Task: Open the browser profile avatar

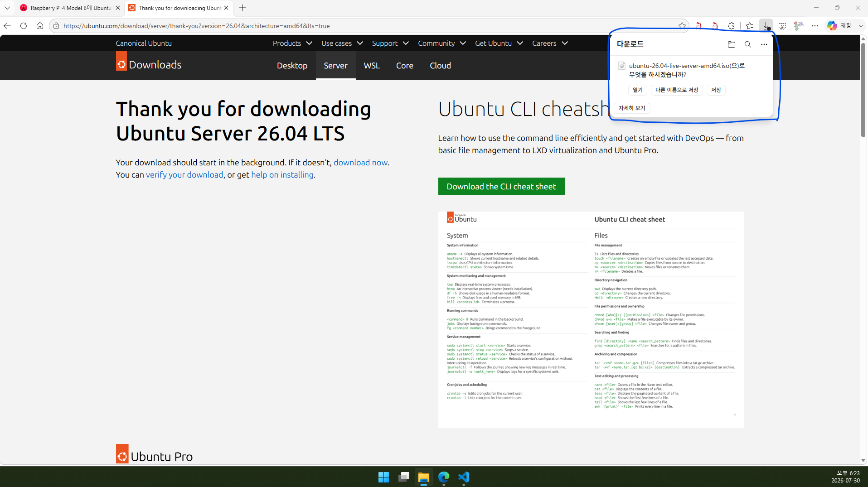Action: click(799, 26)
